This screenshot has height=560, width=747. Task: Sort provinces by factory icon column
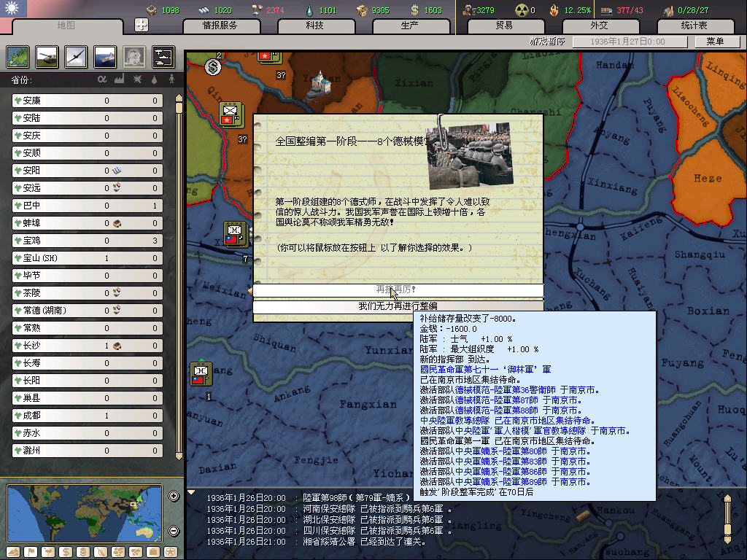(119, 79)
